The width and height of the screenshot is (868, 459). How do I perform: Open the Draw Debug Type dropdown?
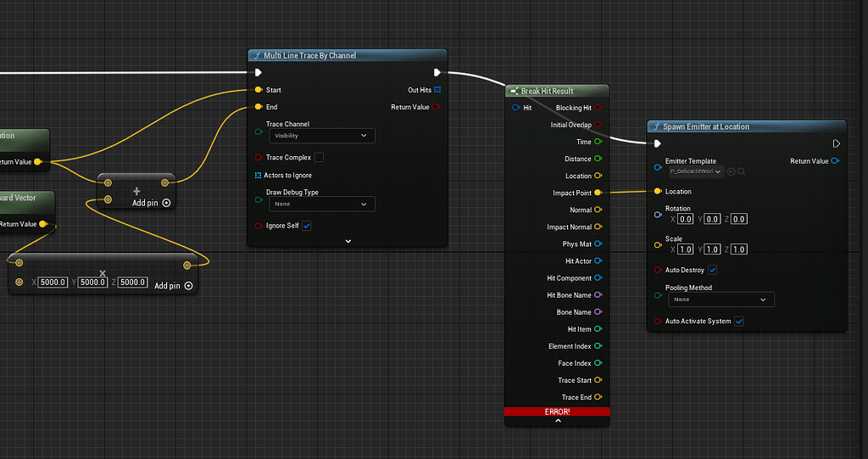click(321, 204)
